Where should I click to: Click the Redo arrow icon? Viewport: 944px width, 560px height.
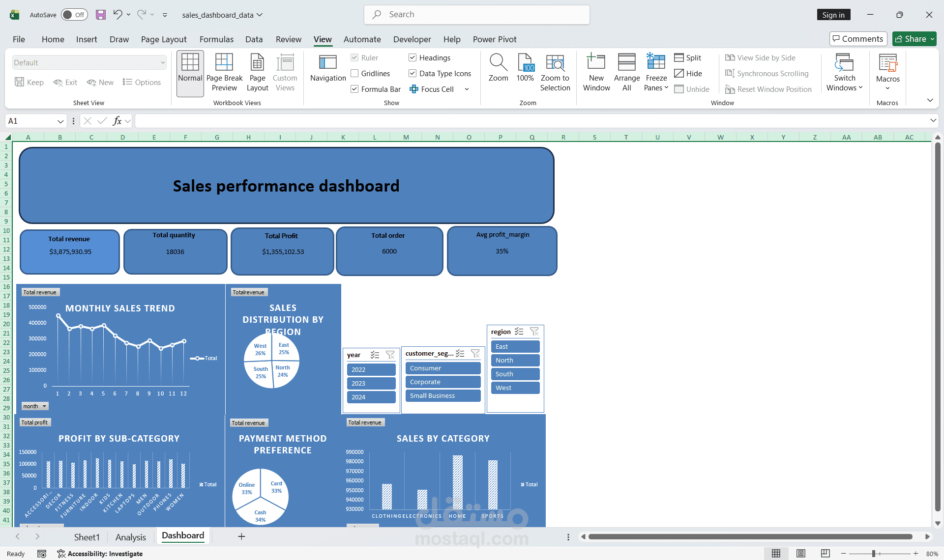pos(142,14)
